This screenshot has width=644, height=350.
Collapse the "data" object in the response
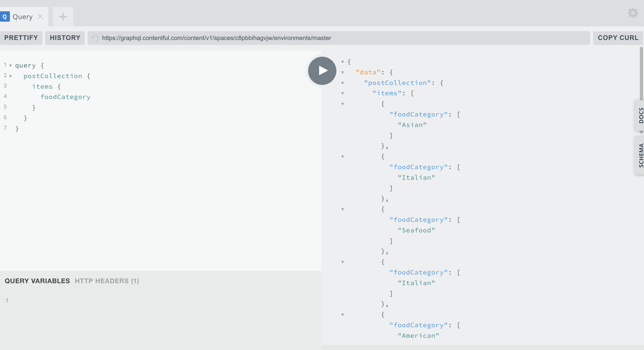tap(342, 72)
